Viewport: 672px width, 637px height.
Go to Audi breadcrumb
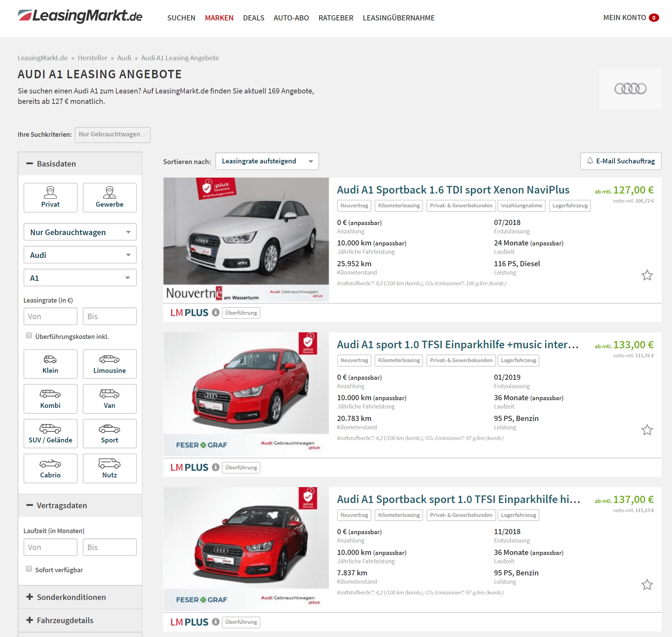click(x=124, y=58)
